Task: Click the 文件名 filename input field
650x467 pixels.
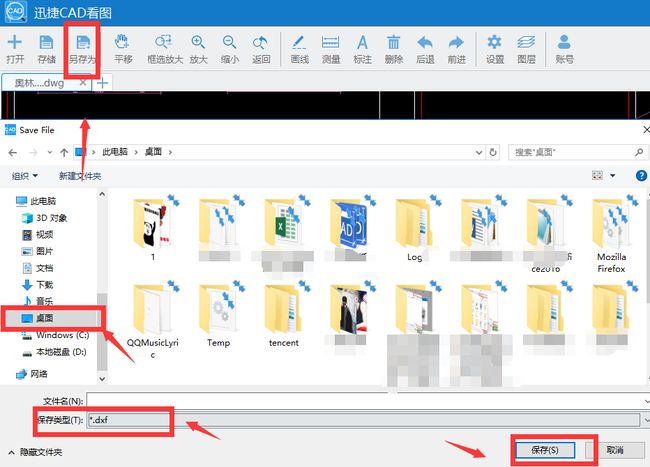Action: click(367, 401)
